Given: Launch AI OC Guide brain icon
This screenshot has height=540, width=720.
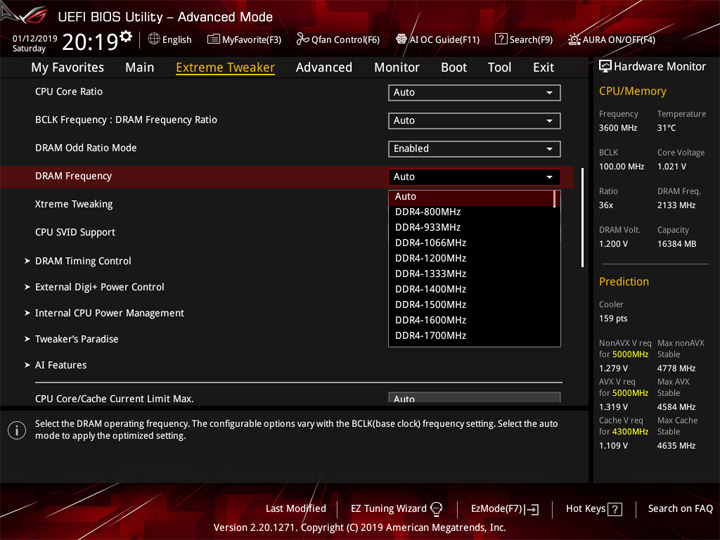Looking at the screenshot, I should pos(401,39).
